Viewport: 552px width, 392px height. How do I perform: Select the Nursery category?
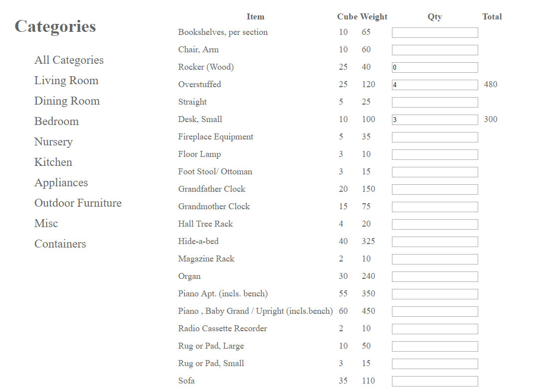click(53, 142)
